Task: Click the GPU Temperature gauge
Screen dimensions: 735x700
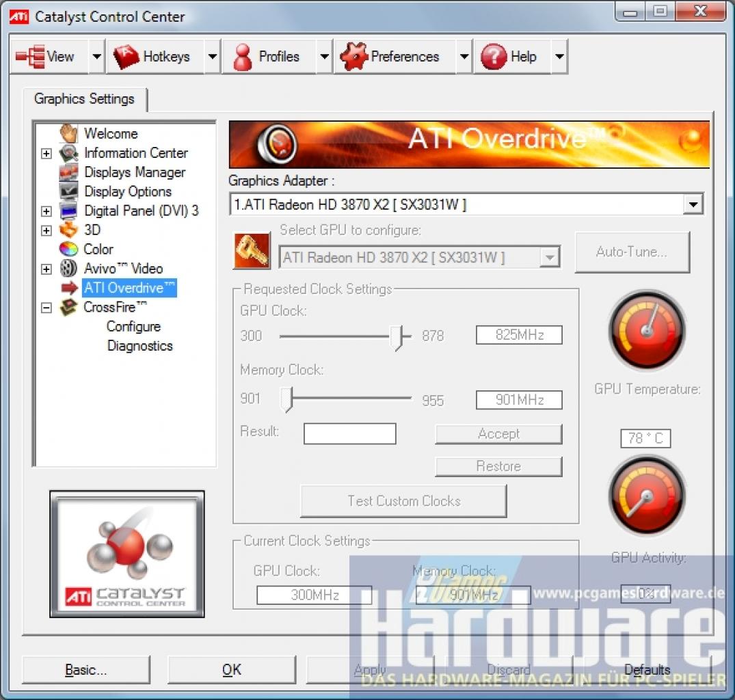Action: tap(647, 330)
